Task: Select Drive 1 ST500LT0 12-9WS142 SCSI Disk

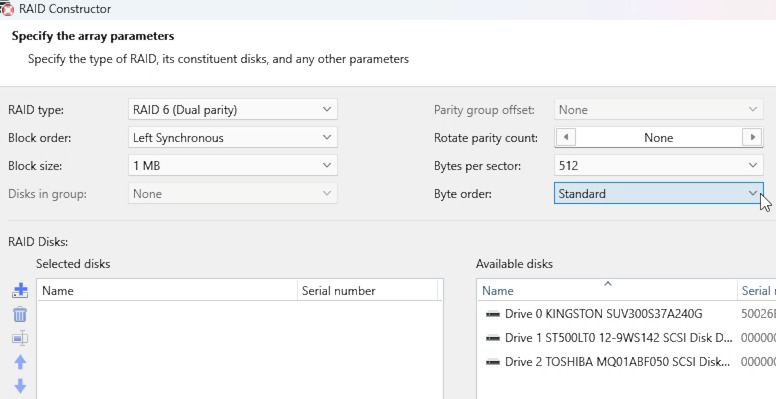Action: 619,338
